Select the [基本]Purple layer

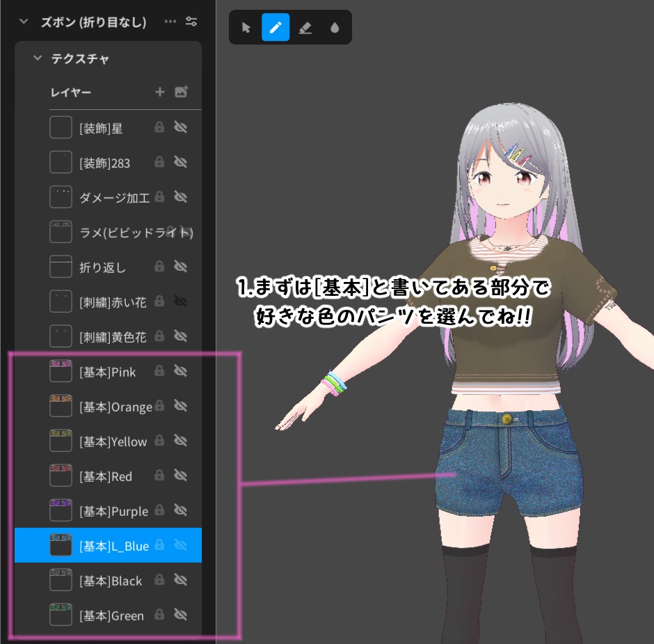pyautogui.click(x=104, y=510)
